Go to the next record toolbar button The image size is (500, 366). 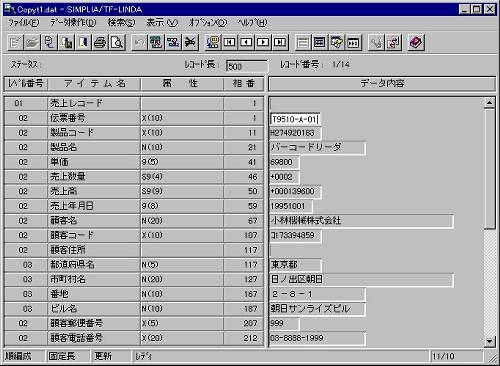click(x=263, y=42)
